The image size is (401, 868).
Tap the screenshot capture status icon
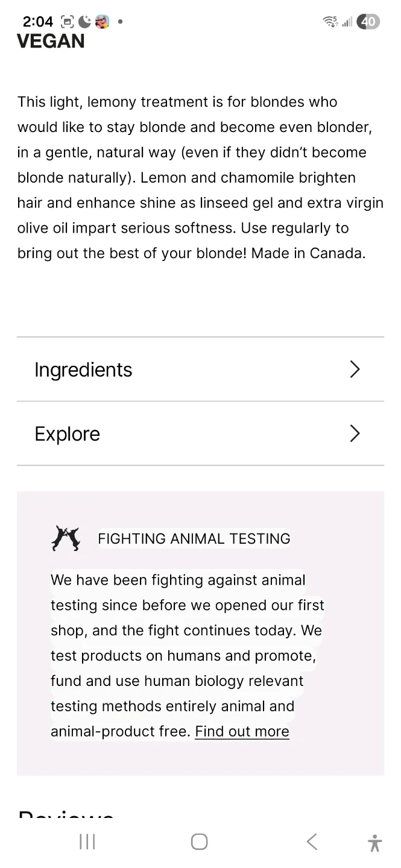67,22
